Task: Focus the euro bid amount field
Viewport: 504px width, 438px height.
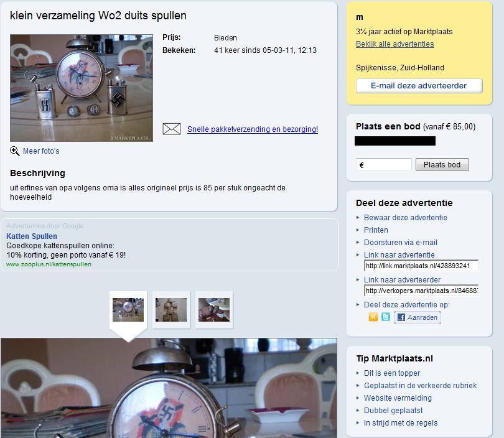Action: point(384,165)
